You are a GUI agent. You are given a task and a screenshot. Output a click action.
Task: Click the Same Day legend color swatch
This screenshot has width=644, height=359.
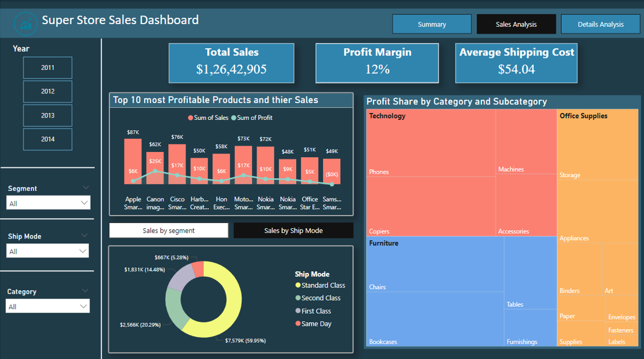297,324
